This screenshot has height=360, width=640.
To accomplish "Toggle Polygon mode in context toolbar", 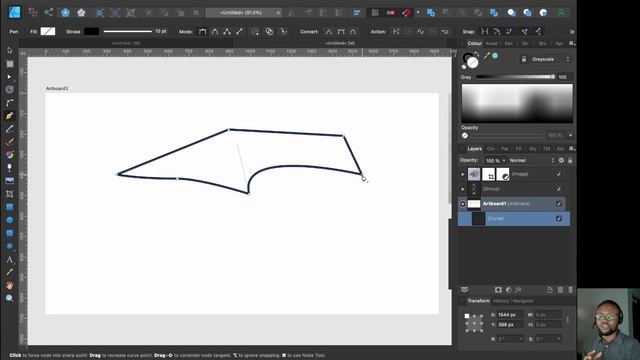I will point(227,31).
